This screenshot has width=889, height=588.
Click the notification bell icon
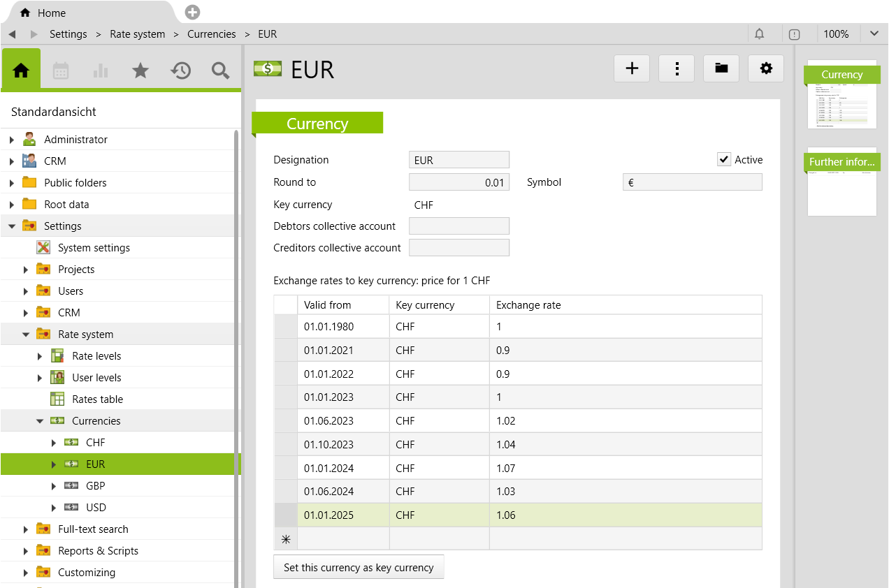click(759, 34)
